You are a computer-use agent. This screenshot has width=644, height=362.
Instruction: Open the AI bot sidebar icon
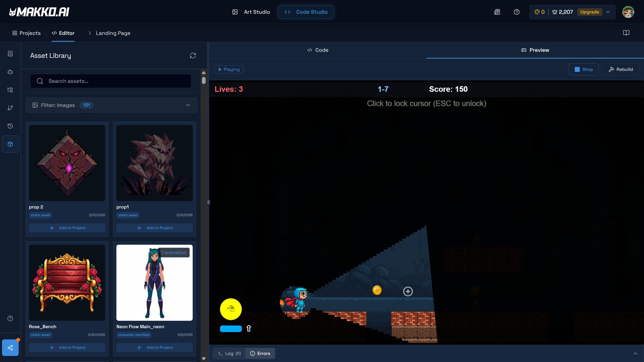click(10, 72)
